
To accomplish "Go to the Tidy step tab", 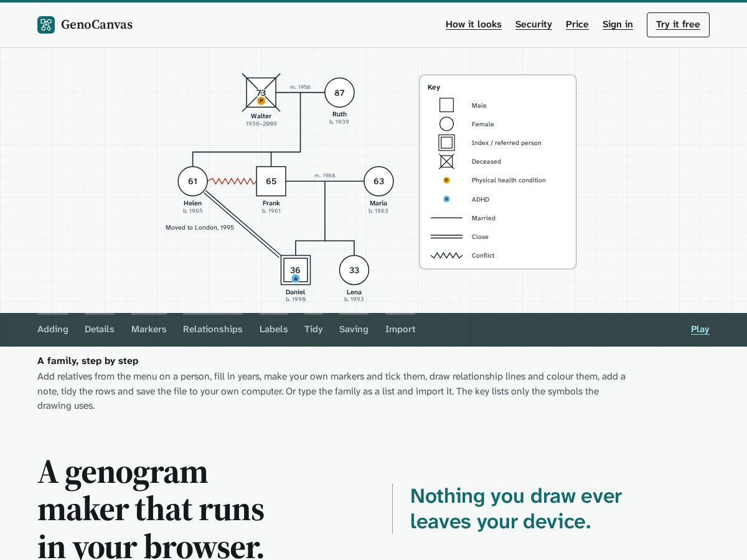I will pos(314,329).
